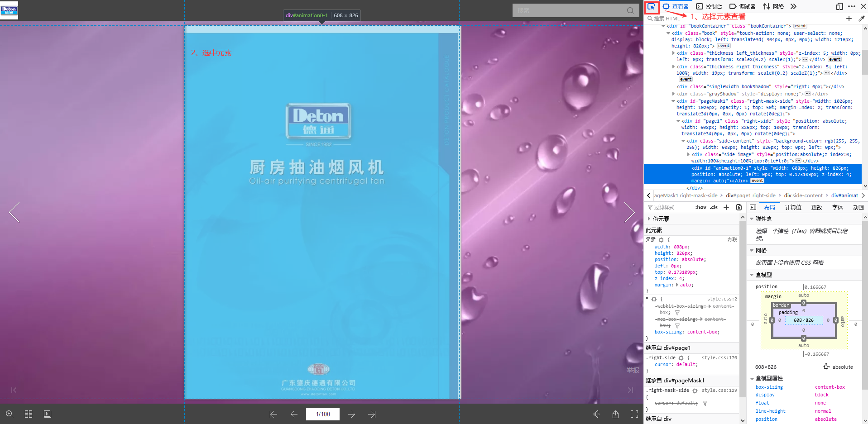The image size is (868, 424).
Task: Switch to the 控制台 console tab
Action: click(x=709, y=6)
